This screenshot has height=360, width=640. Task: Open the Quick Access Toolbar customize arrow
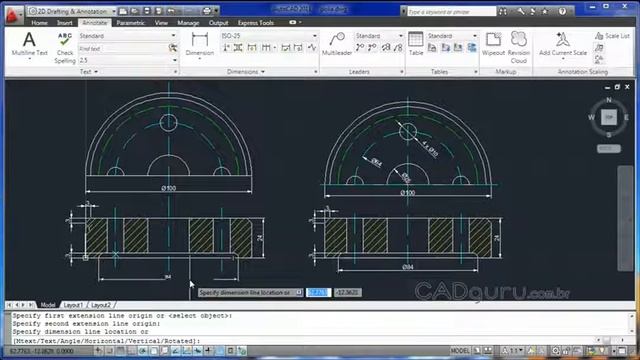click(217, 11)
